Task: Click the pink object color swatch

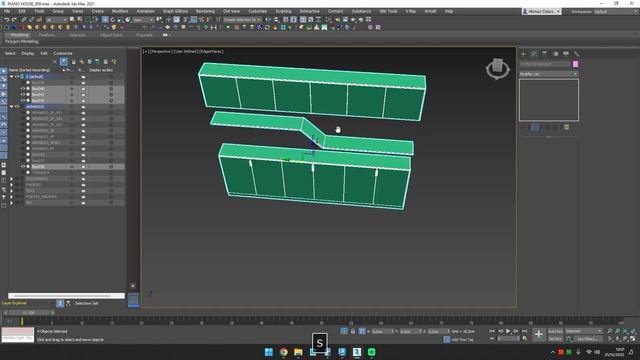Action: (x=575, y=64)
